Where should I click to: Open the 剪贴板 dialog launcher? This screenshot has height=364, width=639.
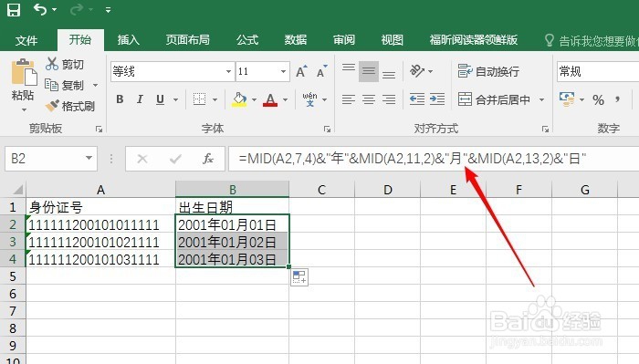click(99, 129)
